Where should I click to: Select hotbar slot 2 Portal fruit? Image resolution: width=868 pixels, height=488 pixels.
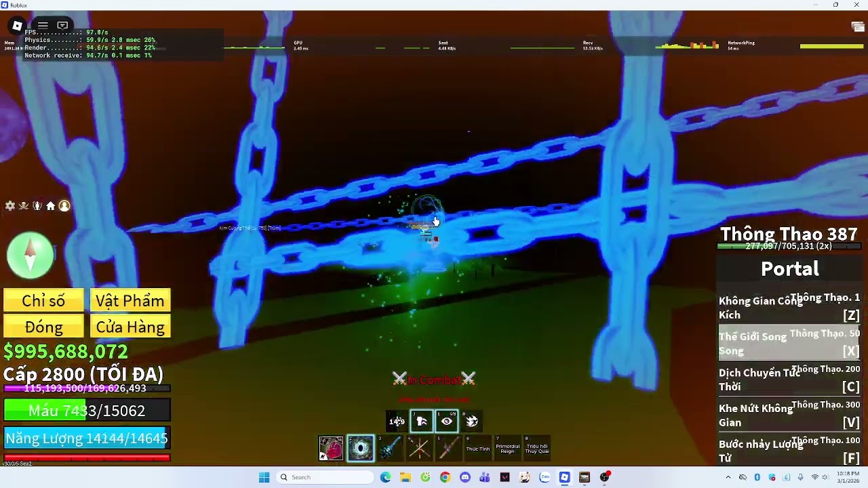361,448
